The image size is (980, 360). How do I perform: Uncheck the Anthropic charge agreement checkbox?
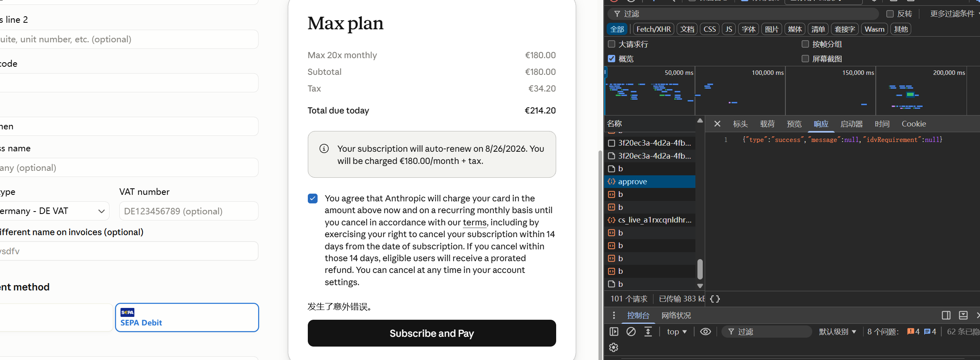click(x=313, y=199)
